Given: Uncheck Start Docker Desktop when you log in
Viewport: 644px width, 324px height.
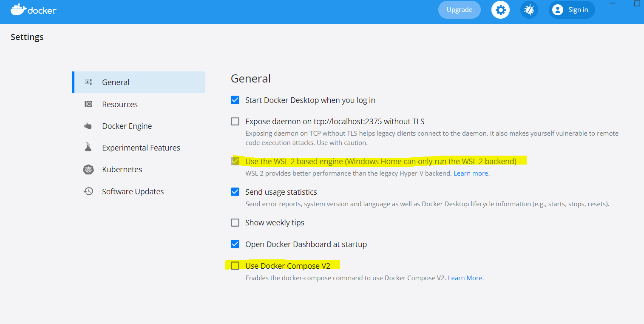Looking at the screenshot, I should tap(235, 100).
